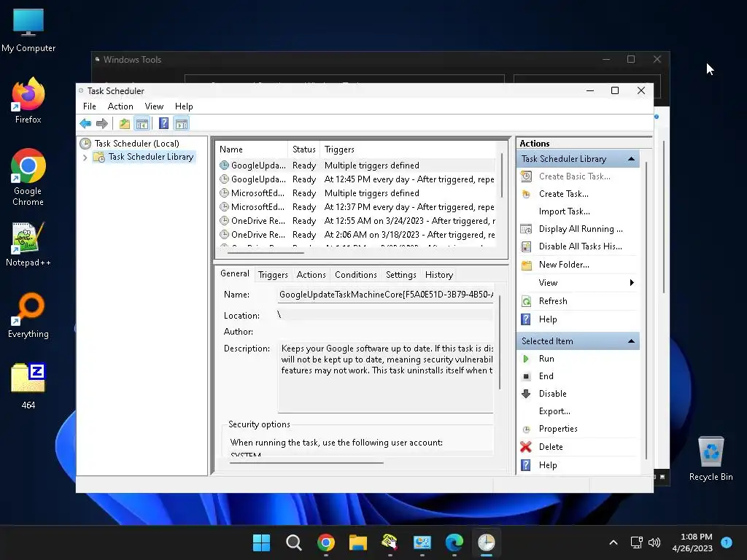Toggle the Show/Hide Console Tree toolbar icon
The height and width of the screenshot is (560, 747).
(142, 124)
